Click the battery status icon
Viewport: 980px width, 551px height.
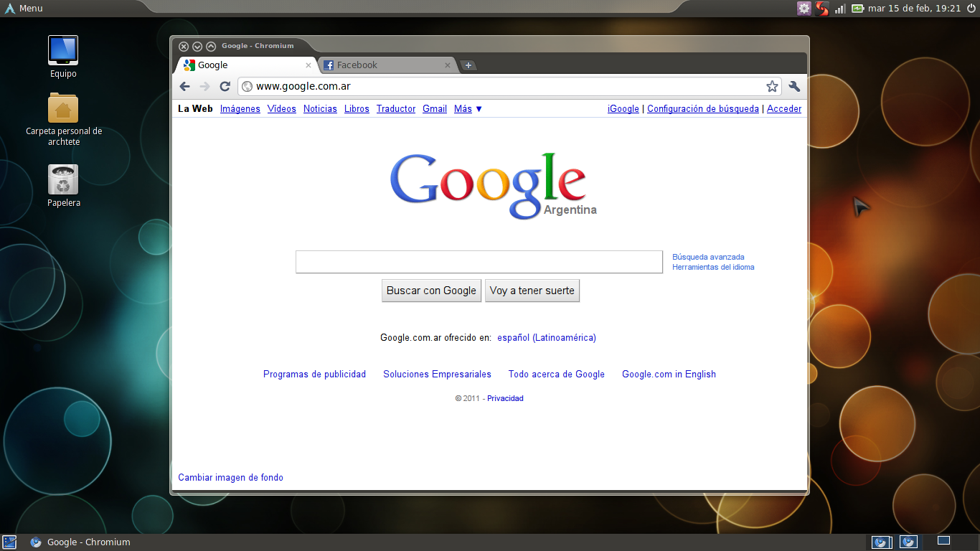pos(857,9)
